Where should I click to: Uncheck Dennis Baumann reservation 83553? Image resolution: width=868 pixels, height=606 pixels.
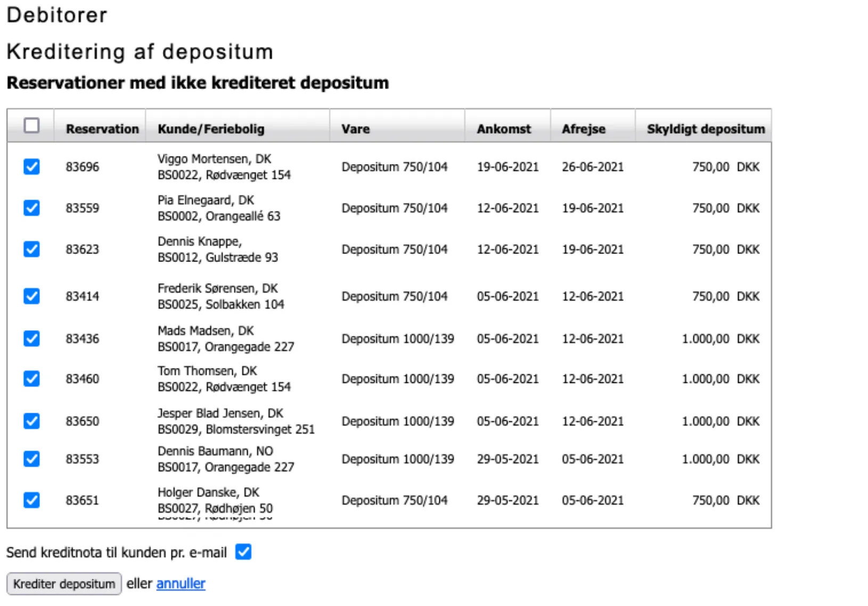point(32,459)
